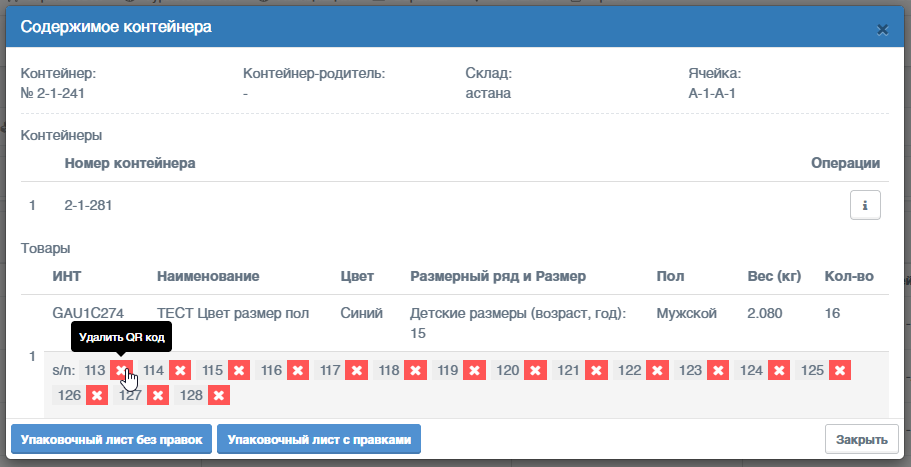
Task: Delete serial number 120 entry
Action: point(535,370)
